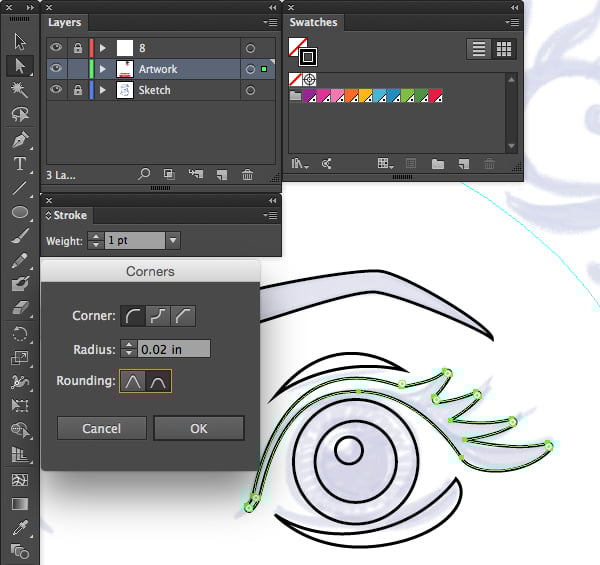Select the Shape Builder tool
This screenshot has height=565, width=600.
coord(20,430)
